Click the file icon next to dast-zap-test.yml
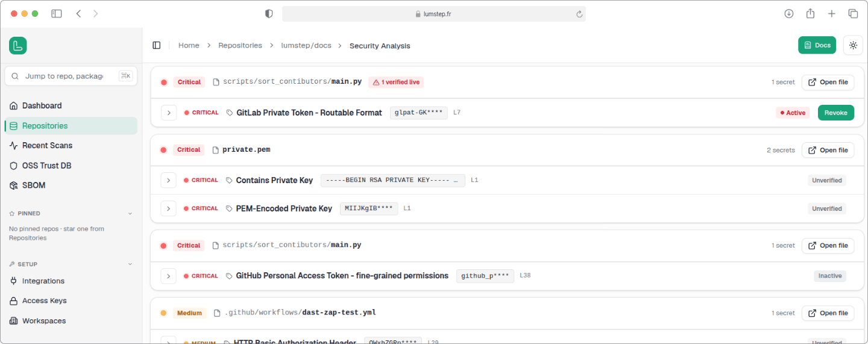This screenshot has width=868, height=344. (x=217, y=313)
